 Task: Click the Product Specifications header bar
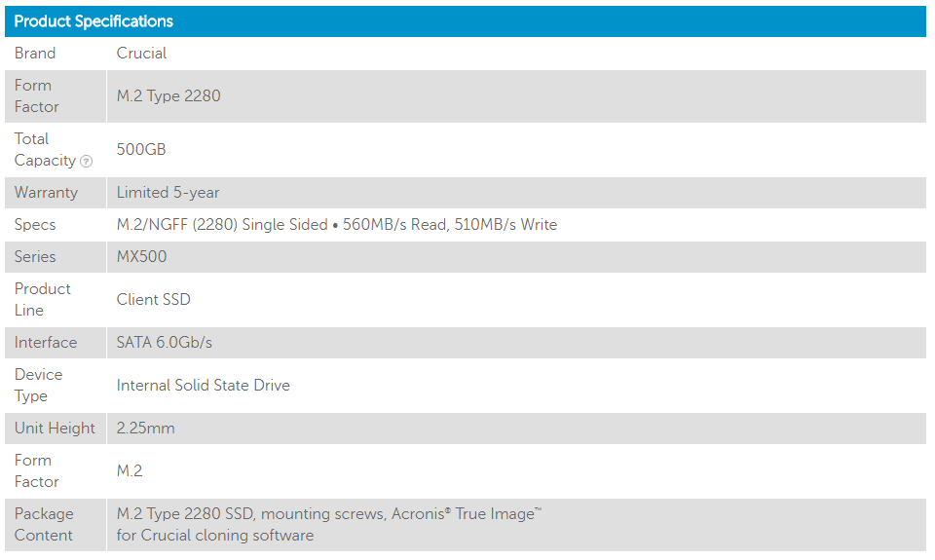466,21
